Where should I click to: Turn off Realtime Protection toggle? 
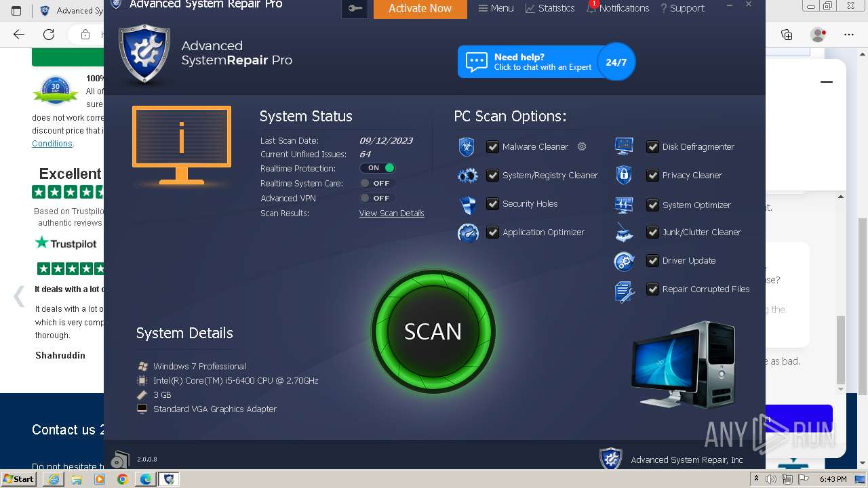pos(378,168)
